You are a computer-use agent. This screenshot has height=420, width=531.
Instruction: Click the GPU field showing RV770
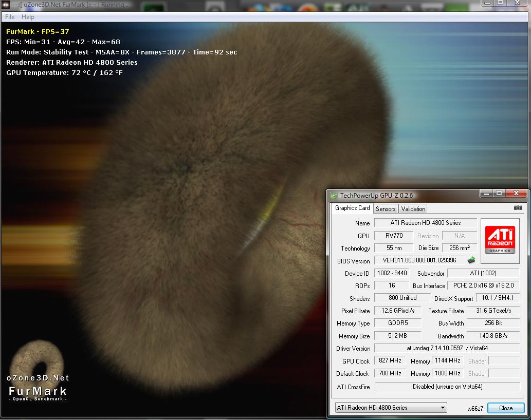pos(394,235)
